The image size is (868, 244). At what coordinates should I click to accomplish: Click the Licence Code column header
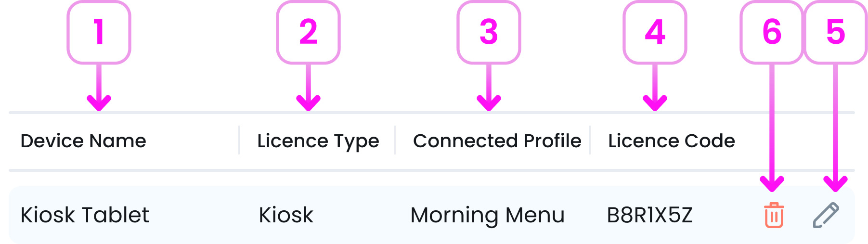coord(671,141)
